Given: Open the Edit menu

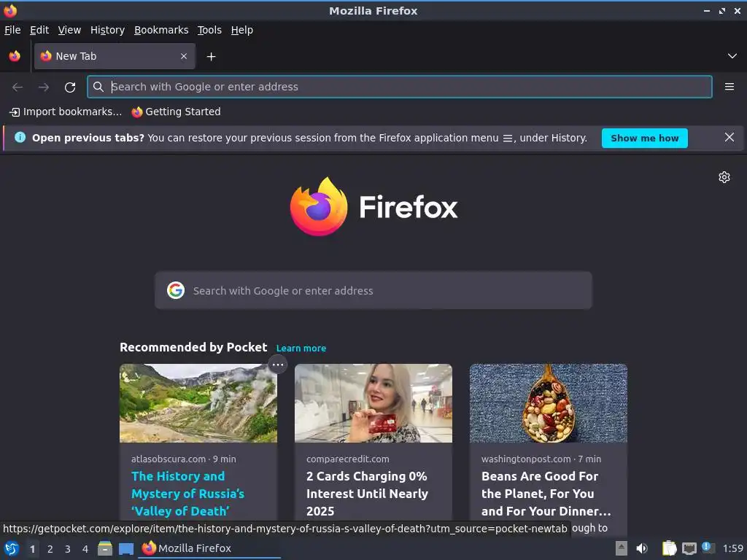Looking at the screenshot, I should (39, 30).
